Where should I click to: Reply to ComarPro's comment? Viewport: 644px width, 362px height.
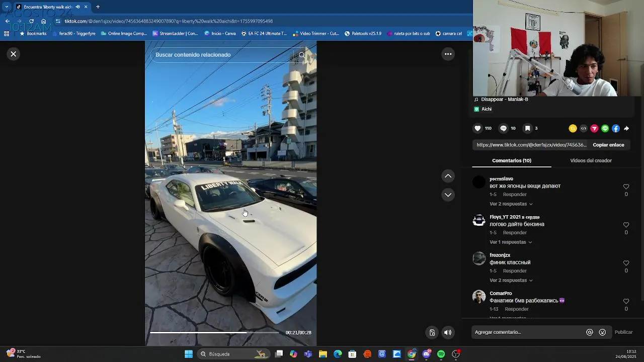click(517, 309)
